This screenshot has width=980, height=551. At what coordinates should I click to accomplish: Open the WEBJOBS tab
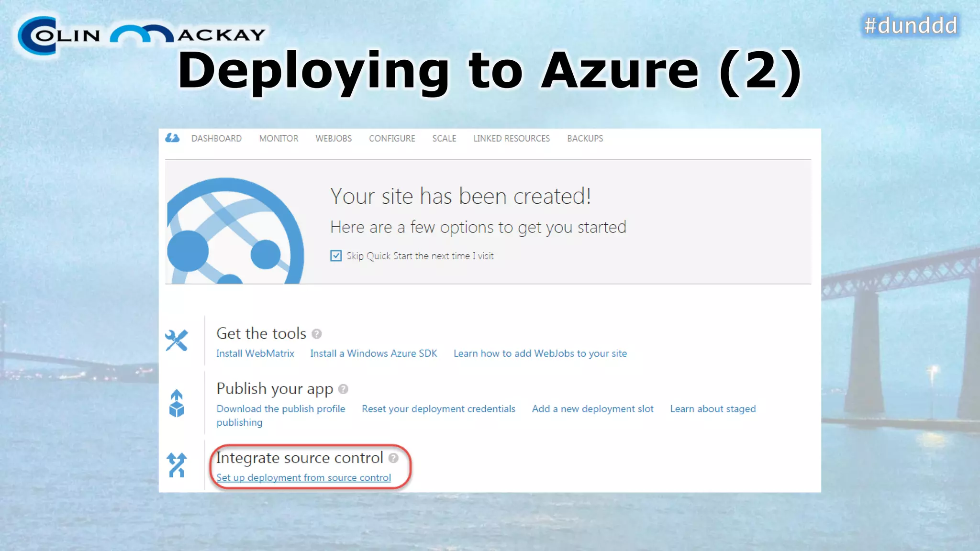(x=334, y=138)
